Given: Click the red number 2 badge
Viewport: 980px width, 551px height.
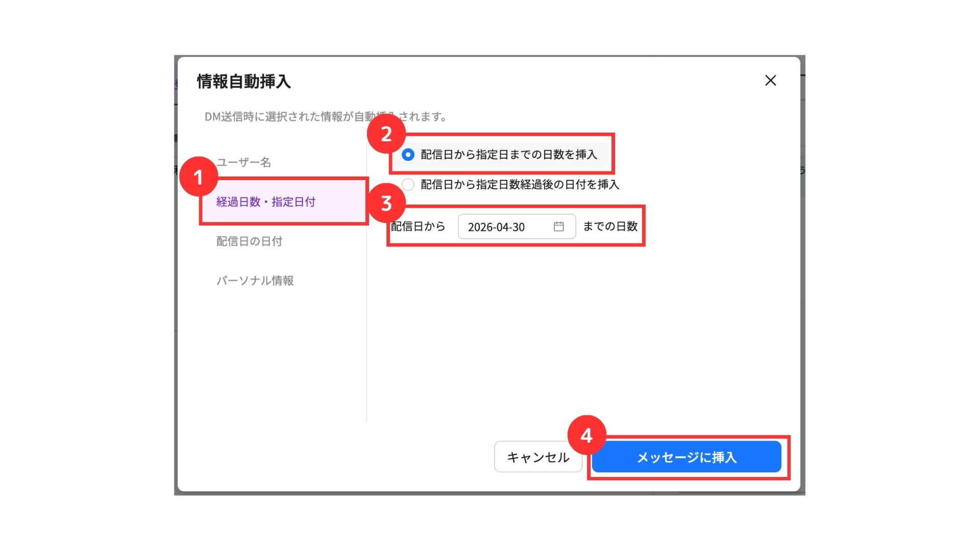Looking at the screenshot, I should [386, 134].
